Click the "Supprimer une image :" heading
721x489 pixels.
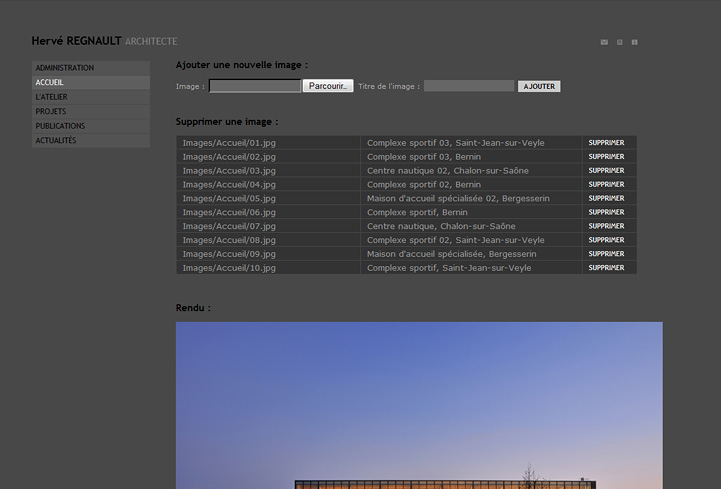click(x=227, y=122)
